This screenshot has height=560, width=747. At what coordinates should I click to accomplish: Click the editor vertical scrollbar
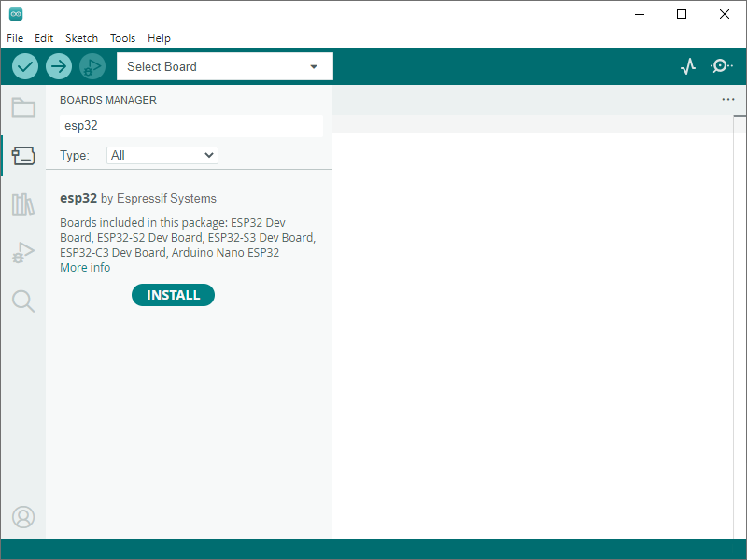pyautogui.click(x=740, y=327)
